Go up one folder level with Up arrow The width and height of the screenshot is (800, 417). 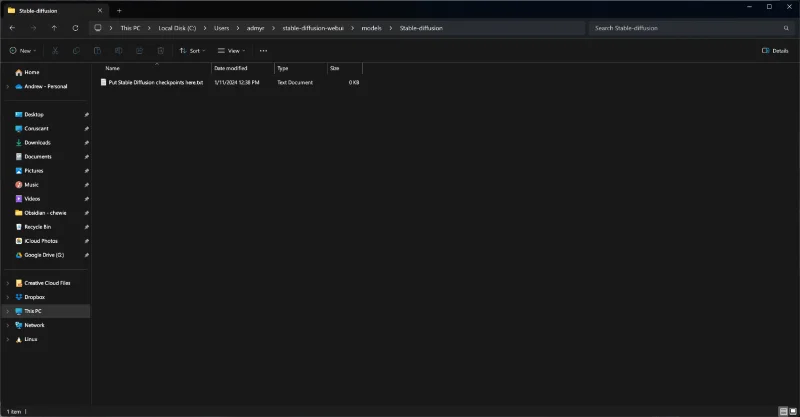point(54,28)
